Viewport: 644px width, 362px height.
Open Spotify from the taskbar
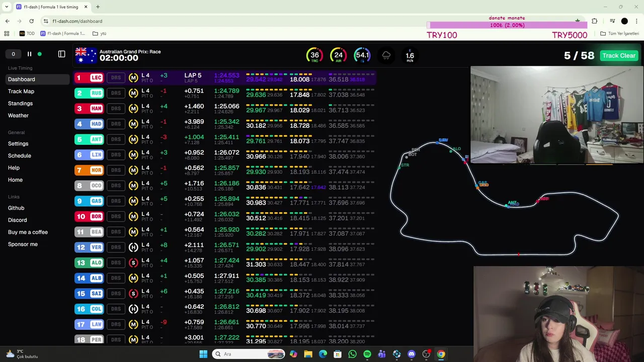(x=367, y=354)
